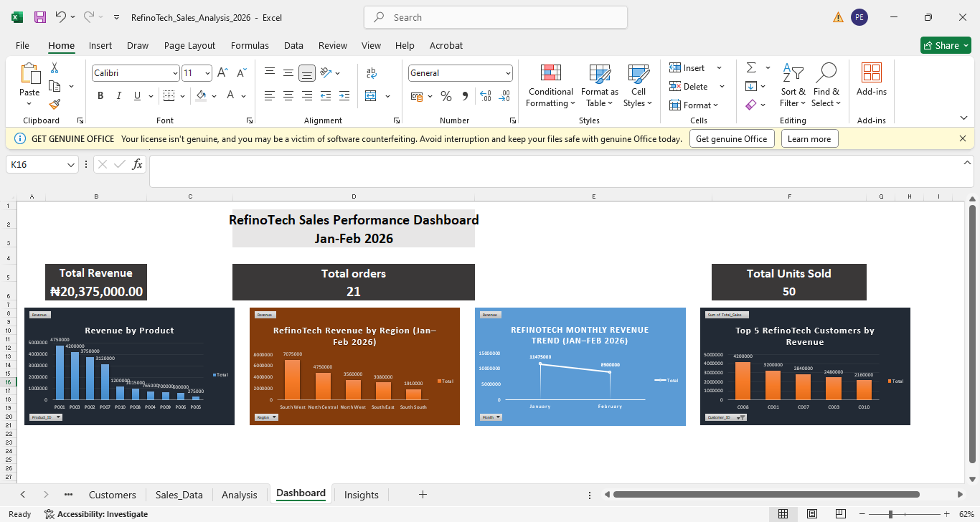
Task: Expand the formula bar
Action: tap(966, 163)
